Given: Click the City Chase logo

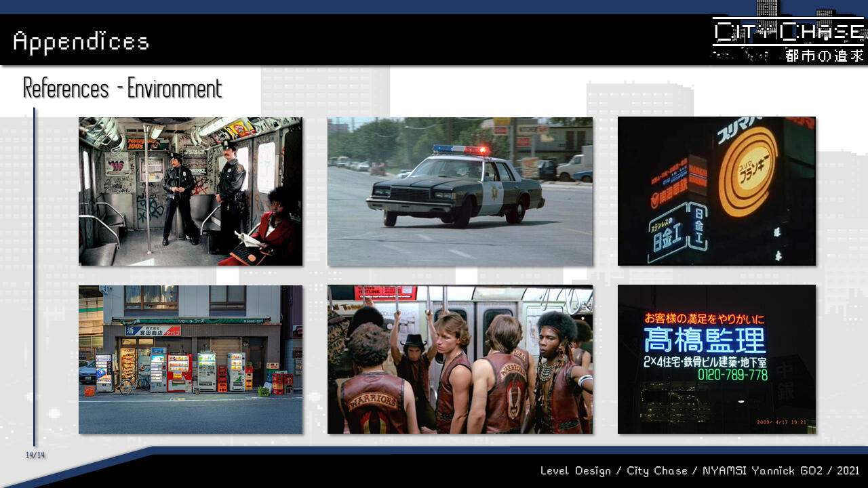Looking at the screenshot, I should (x=789, y=32).
